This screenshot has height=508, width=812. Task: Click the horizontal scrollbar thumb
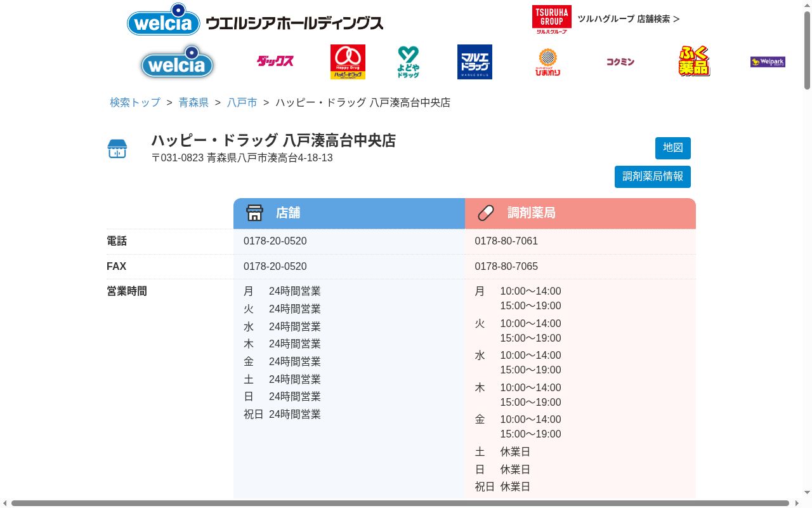tap(400, 504)
